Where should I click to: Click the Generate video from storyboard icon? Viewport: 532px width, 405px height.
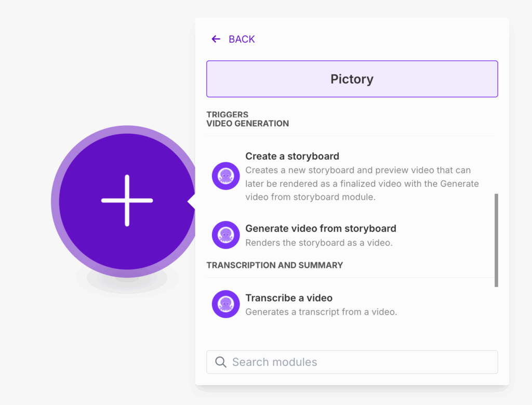click(x=225, y=235)
